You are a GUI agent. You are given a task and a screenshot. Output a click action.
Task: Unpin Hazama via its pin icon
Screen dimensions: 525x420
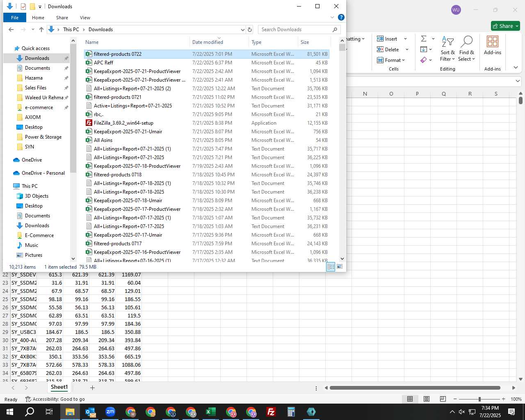(66, 78)
